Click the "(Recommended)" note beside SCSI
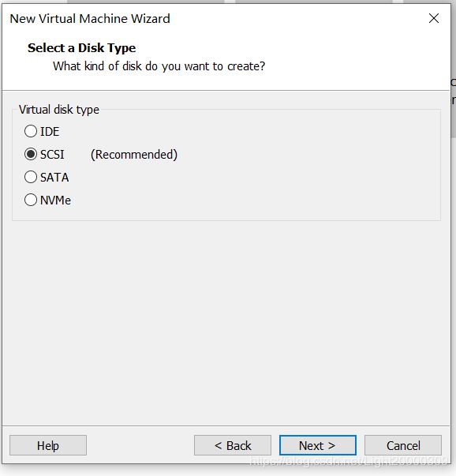The image size is (456, 476). pos(134,155)
